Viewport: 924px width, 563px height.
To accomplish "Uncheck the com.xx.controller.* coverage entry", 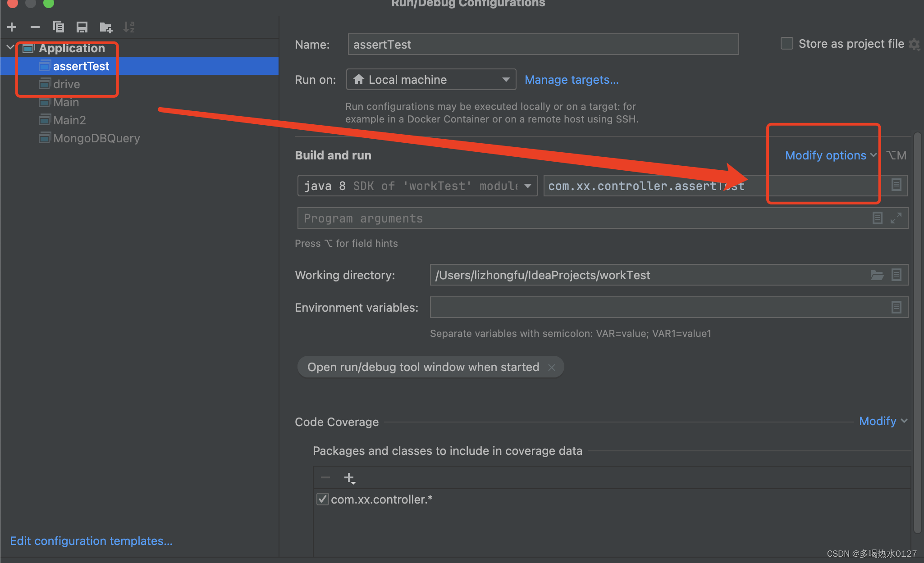I will (x=322, y=499).
